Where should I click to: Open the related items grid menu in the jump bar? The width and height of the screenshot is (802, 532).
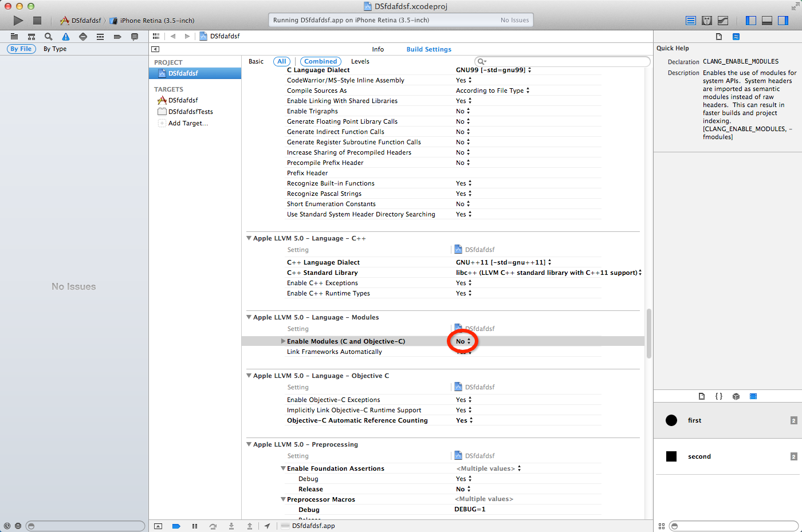[x=156, y=36]
